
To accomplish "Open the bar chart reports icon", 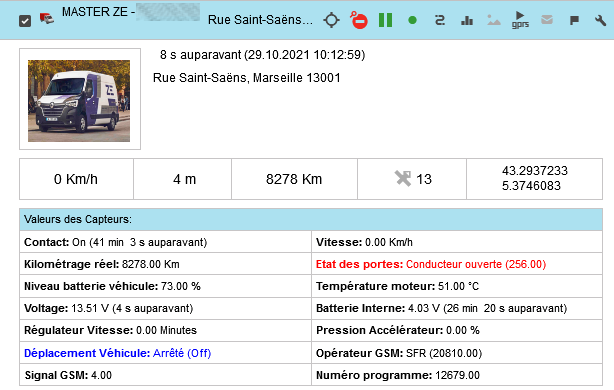I will click(x=467, y=20).
